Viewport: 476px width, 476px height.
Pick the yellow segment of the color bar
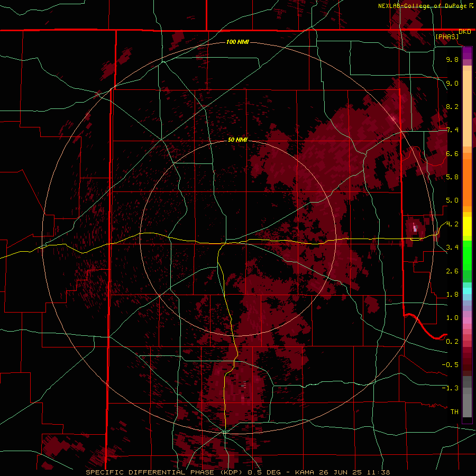[x=467, y=226]
